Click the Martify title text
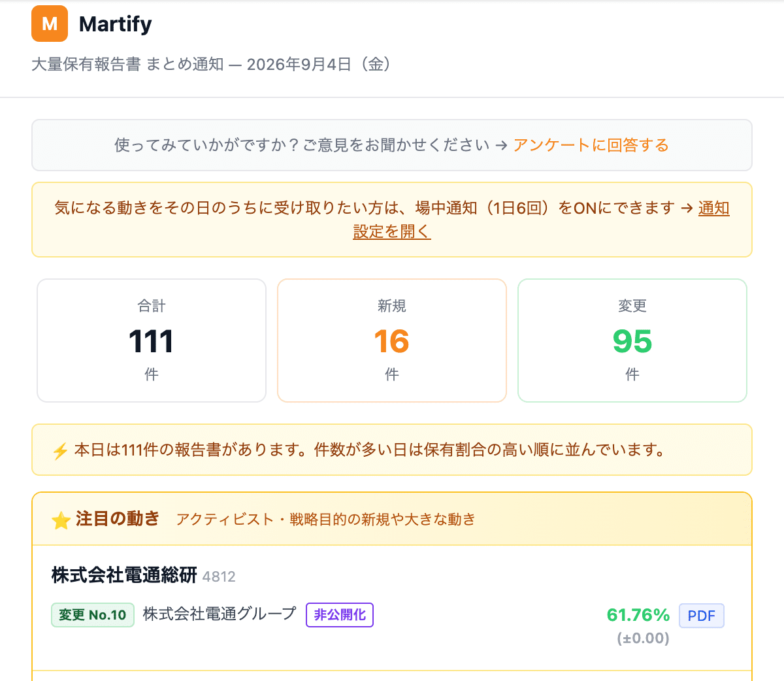This screenshot has height=681, width=784. click(x=116, y=24)
